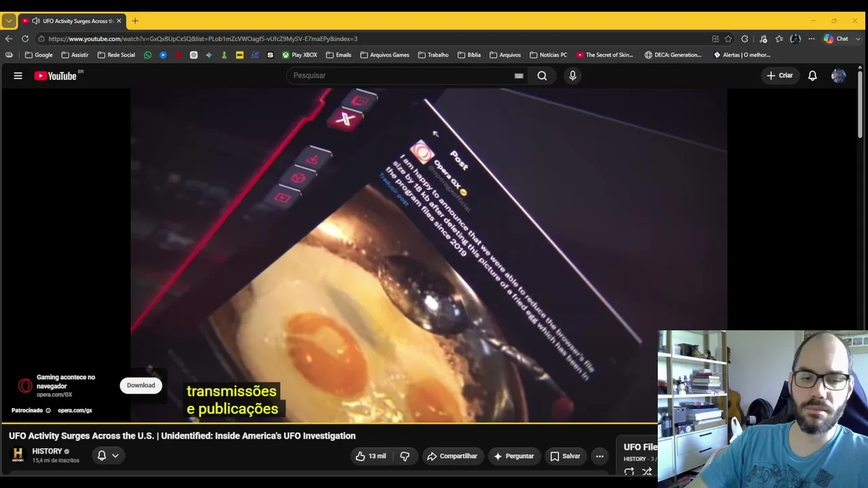Open the white S bookmark icon

(x=270, y=55)
